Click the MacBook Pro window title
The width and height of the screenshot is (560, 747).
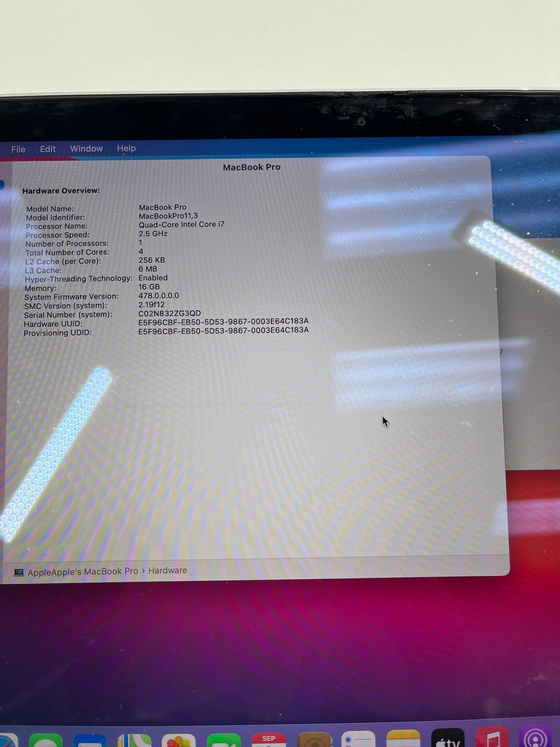click(252, 167)
